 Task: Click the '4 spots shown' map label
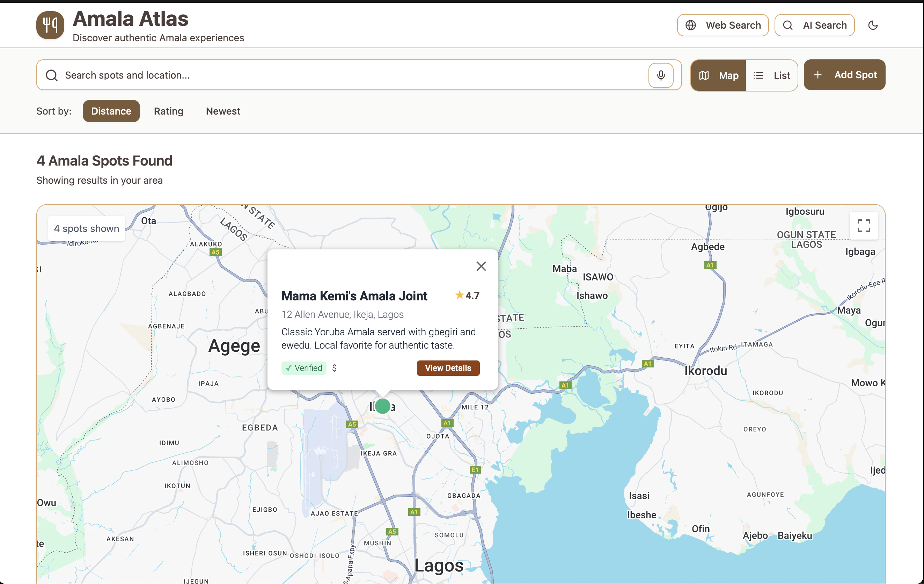point(86,229)
